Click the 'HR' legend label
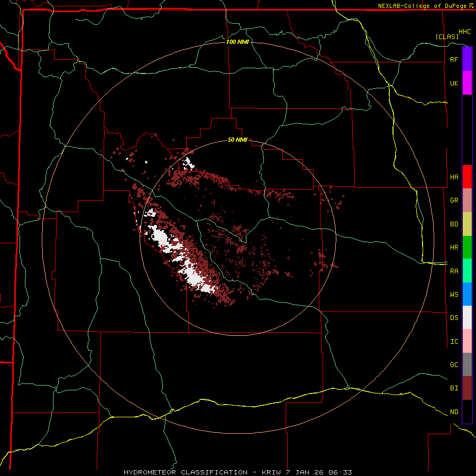The width and height of the screenshot is (476, 476). click(454, 248)
